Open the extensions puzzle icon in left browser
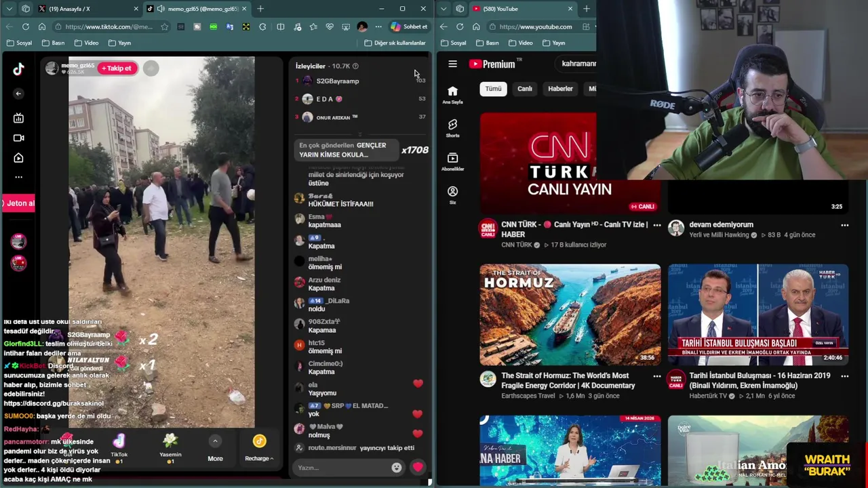Viewport: 868px width, 488px height. (262, 26)
